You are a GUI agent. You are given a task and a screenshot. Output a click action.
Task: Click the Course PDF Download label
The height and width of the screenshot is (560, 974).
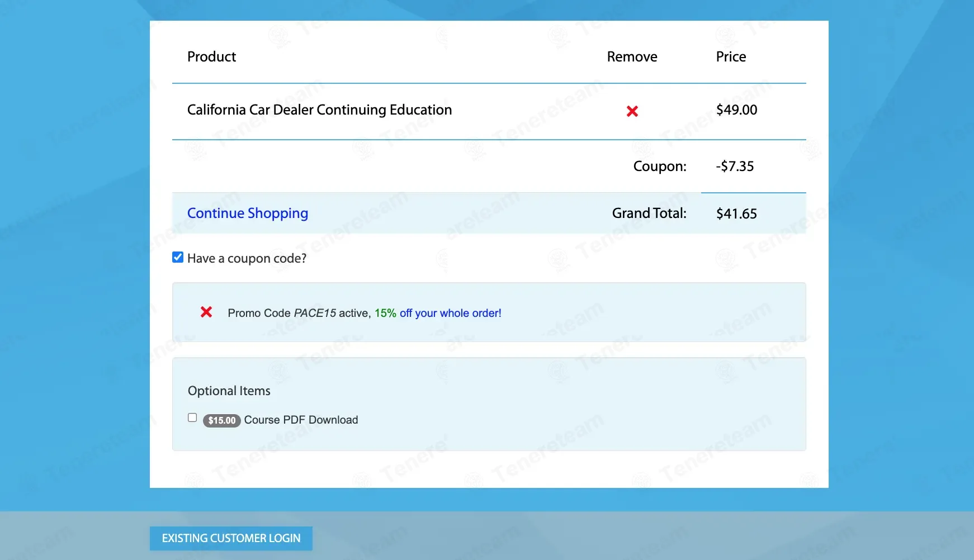tap(301, 420)
